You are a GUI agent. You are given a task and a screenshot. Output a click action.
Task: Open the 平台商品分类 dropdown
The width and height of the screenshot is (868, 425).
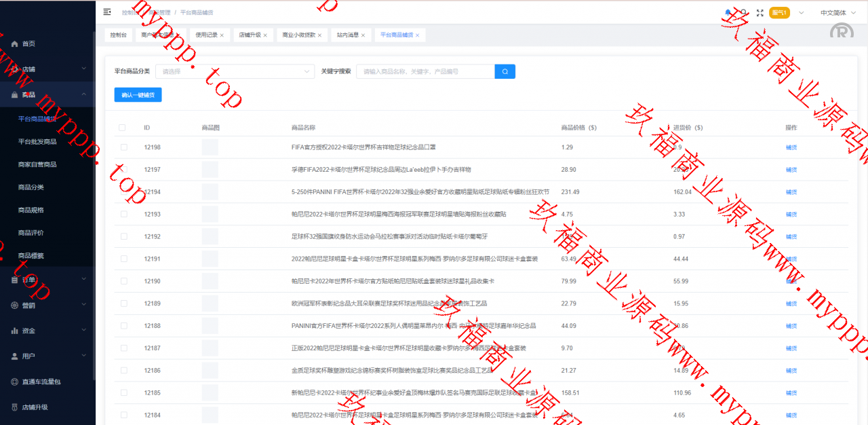pos(235,71)
